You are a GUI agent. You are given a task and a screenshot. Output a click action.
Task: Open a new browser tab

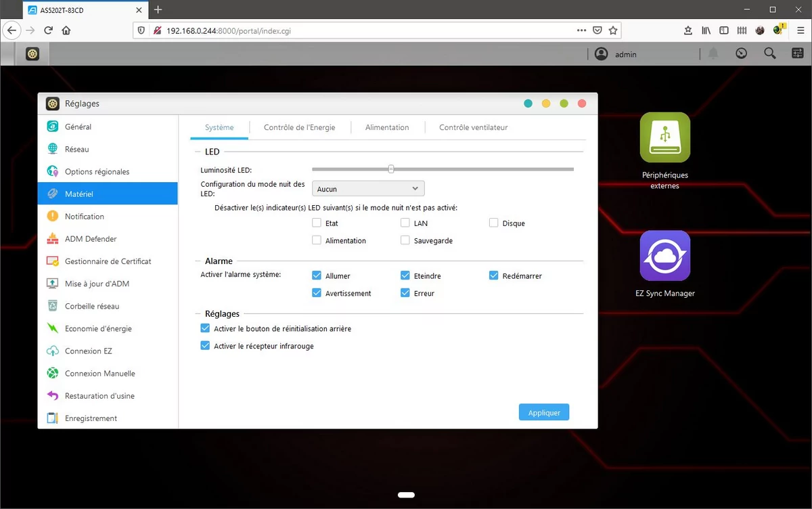(x=158, y=9)
